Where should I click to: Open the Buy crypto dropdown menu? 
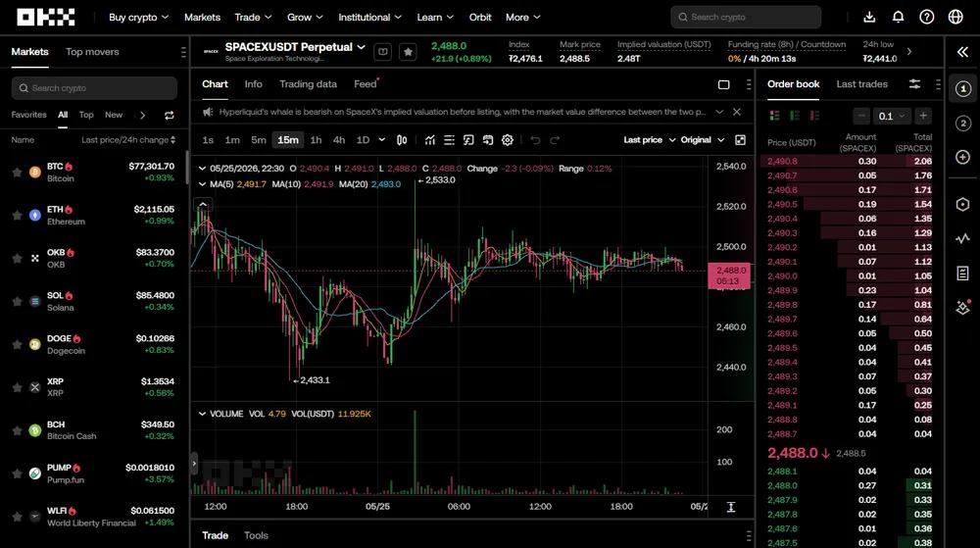139,18
